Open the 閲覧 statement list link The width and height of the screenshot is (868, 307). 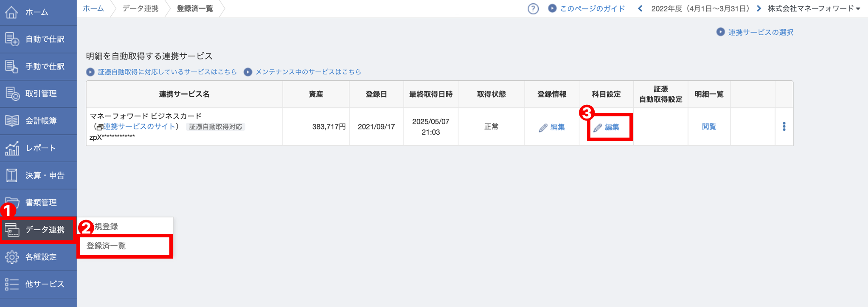click(x=709, y=127)
